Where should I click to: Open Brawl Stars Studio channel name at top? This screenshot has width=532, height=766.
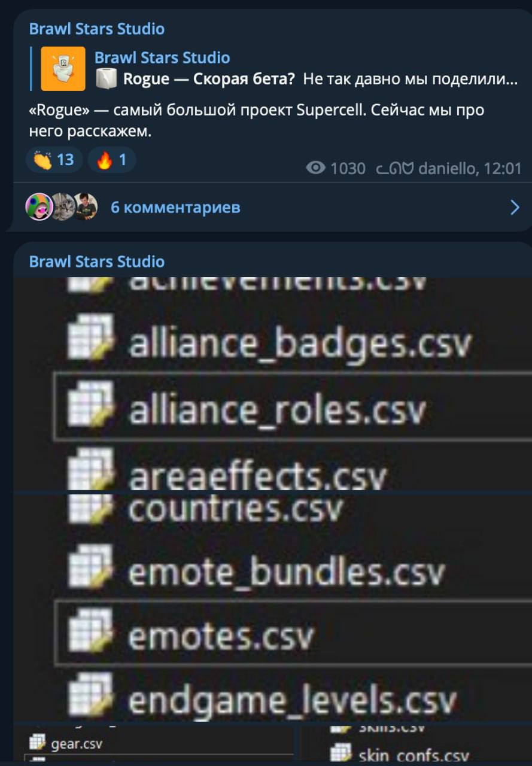(x=97, y=29)
